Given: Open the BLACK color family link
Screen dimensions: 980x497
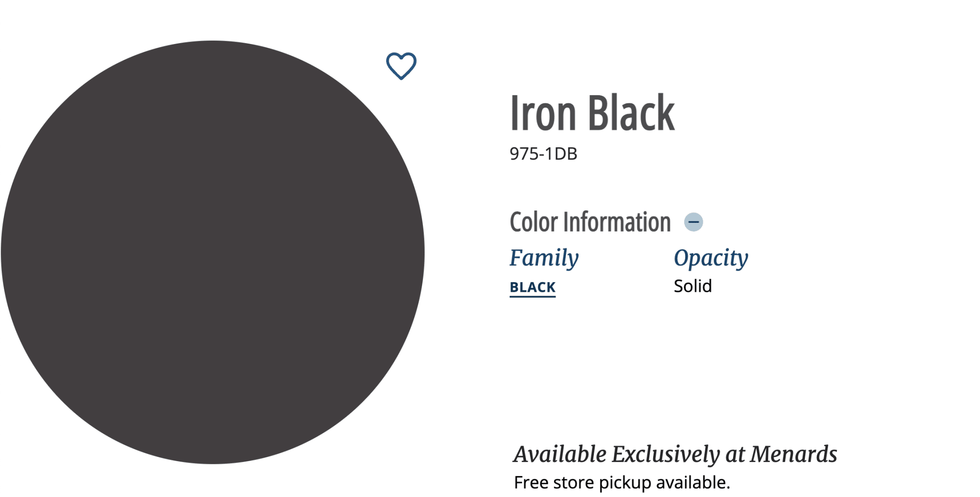Looking at the screenshot, I should pyautogui.click(x=532, y=287).
